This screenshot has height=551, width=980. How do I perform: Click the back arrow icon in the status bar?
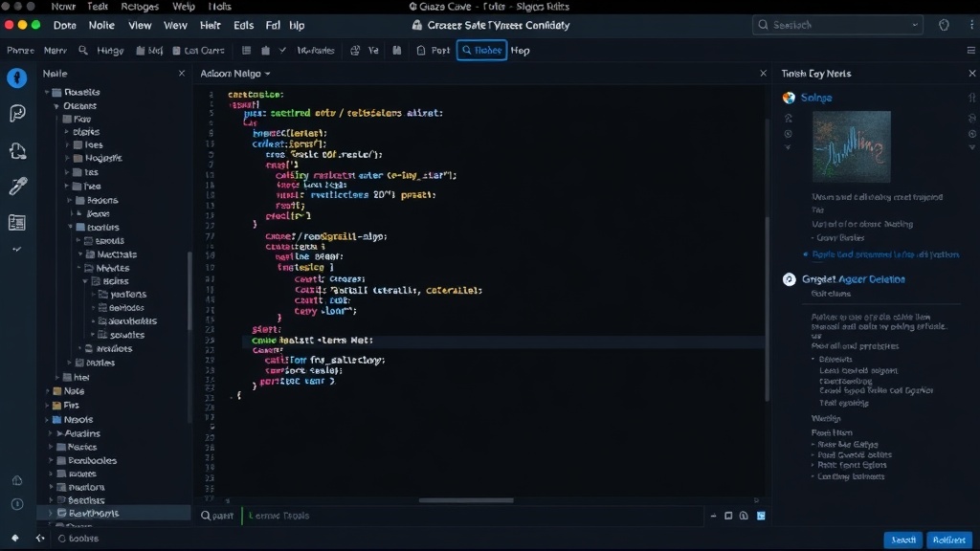[40, 538]
